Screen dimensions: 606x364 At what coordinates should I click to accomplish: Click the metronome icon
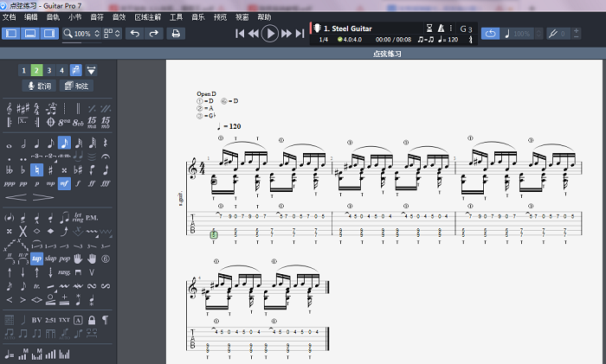(441, 28)
